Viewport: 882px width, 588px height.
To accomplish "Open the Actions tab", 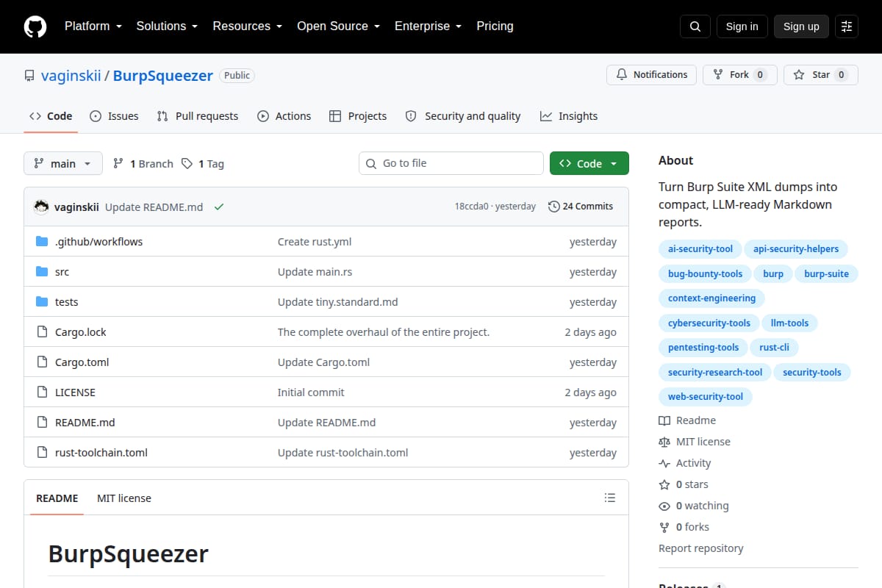I will [284, 116].
